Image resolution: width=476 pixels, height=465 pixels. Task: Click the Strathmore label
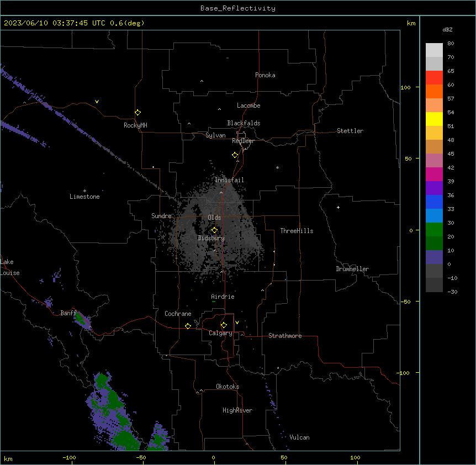click(x=285, y=336)
